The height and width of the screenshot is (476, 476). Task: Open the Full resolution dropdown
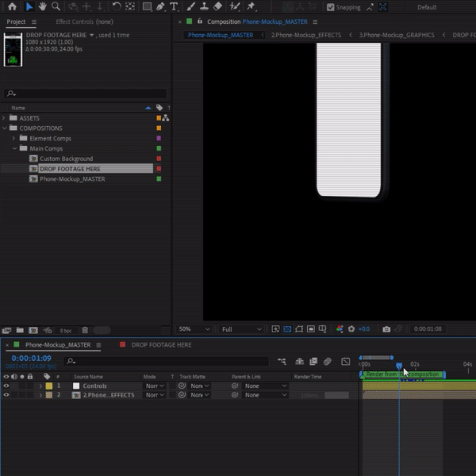tap(241, 329)
